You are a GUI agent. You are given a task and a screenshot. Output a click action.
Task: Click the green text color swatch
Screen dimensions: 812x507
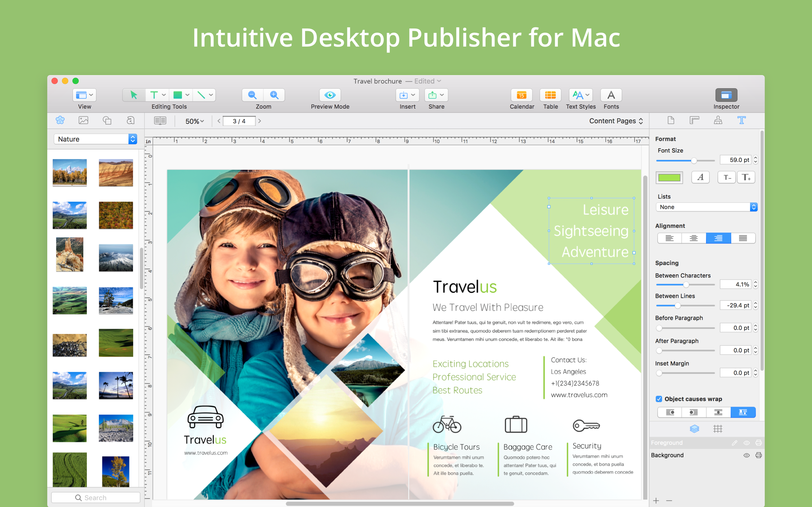669,177
